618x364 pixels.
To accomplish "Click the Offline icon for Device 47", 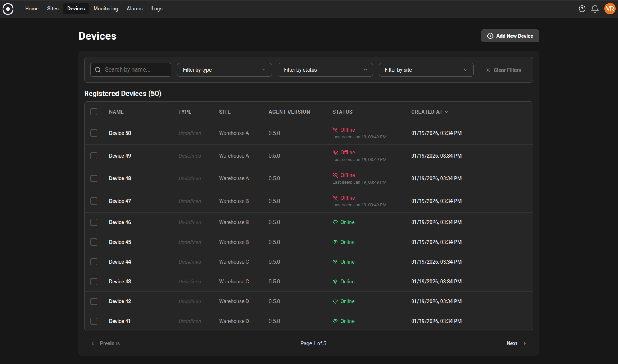I will [335, 198].
